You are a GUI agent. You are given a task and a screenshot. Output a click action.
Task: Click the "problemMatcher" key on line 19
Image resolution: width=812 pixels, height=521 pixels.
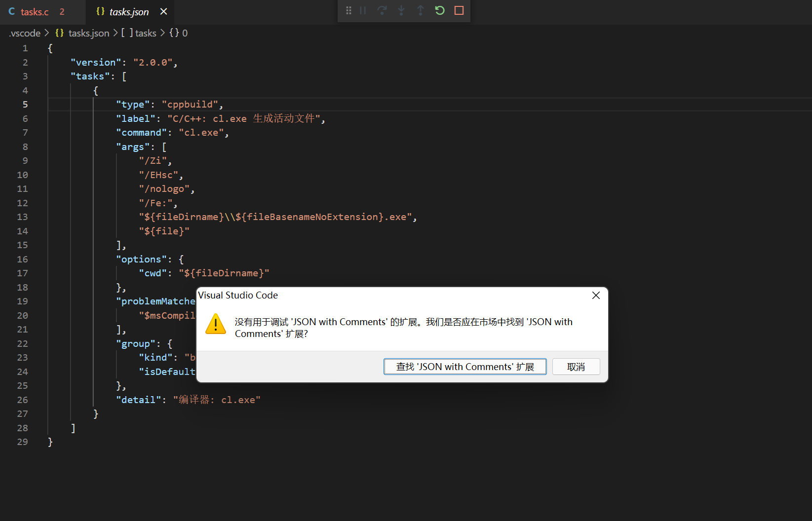156,301
